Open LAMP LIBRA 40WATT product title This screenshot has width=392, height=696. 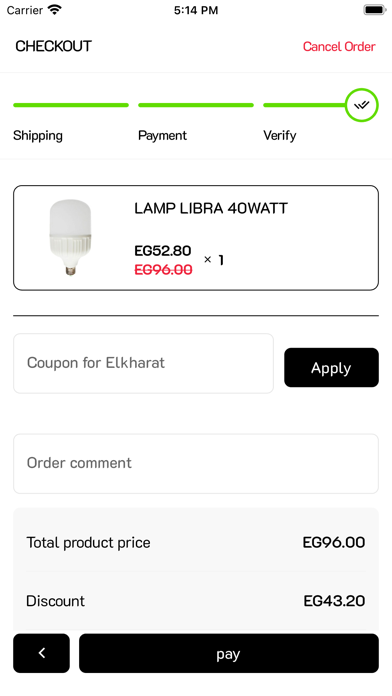[211, 208]
